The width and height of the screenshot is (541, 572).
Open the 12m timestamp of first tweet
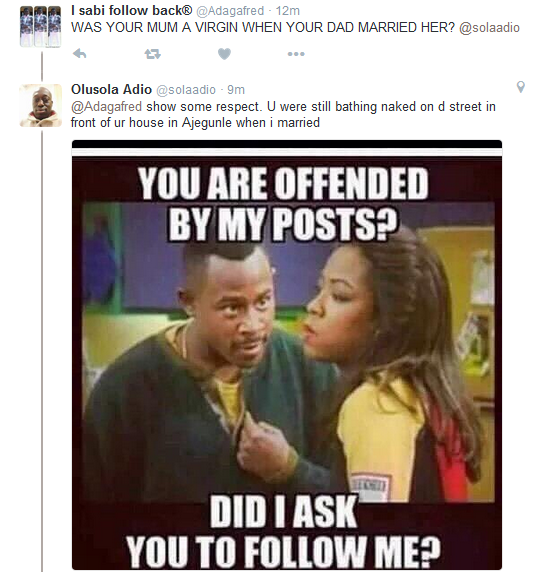point(287,11)
